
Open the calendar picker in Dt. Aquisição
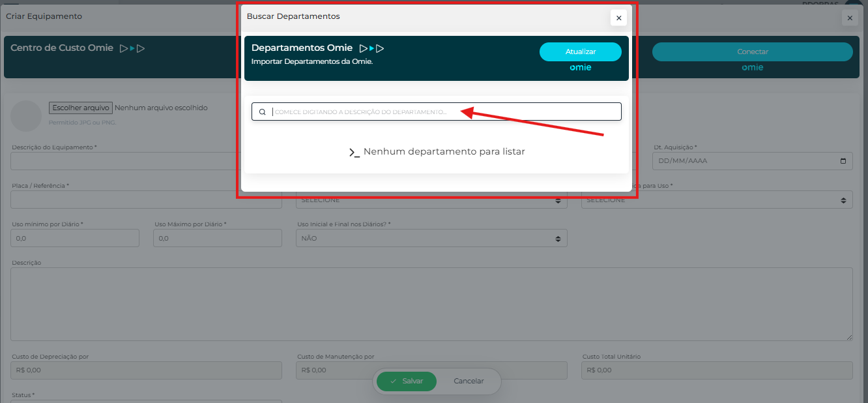pyautogui.click(x=843, y=161)
